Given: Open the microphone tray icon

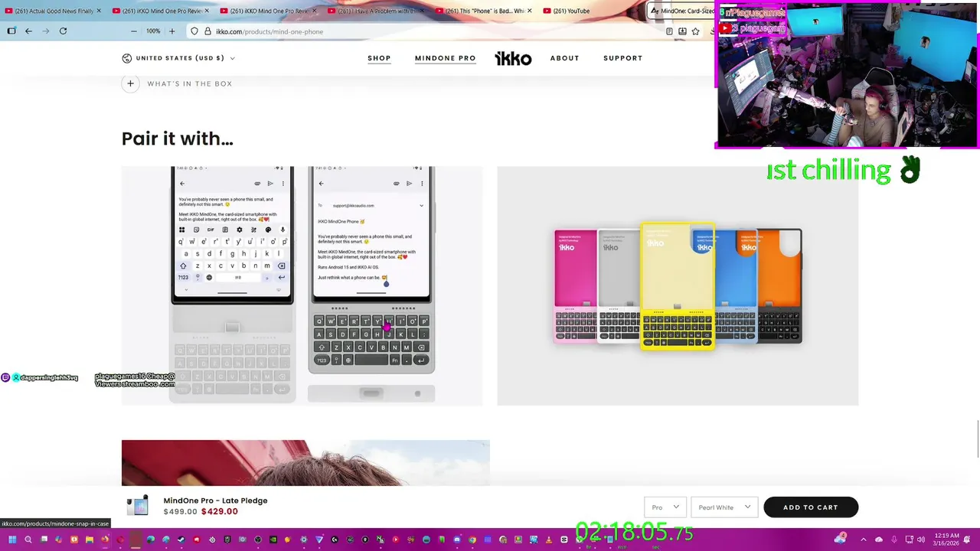Looking at the screenshot, I should (x=893, y=540).
